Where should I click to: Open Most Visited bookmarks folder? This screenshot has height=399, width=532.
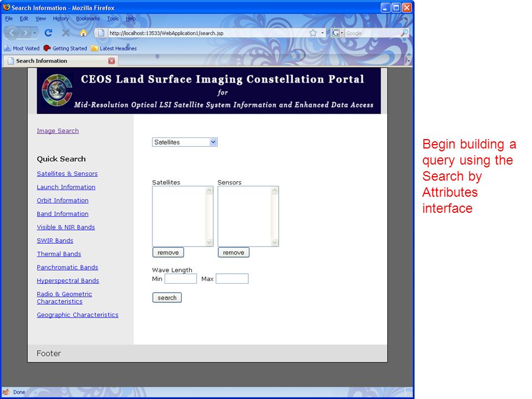22,49
